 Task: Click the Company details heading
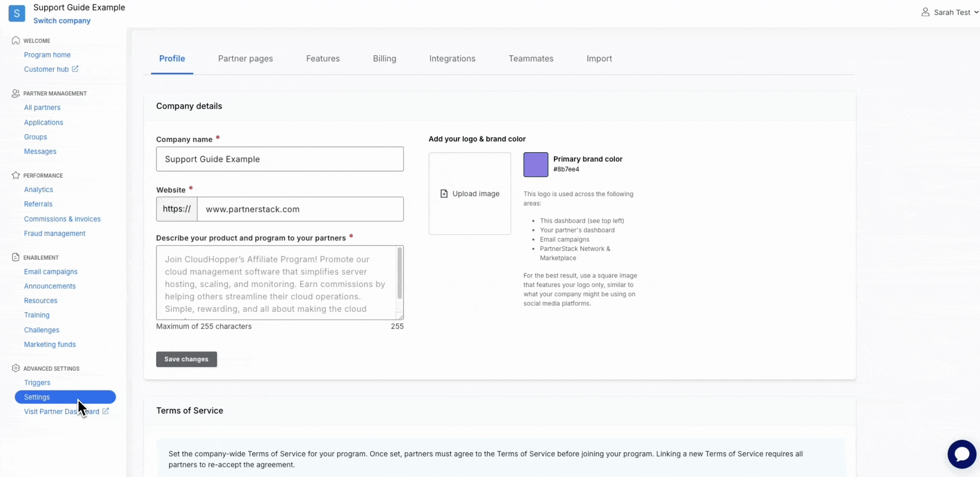coord(189,106)
